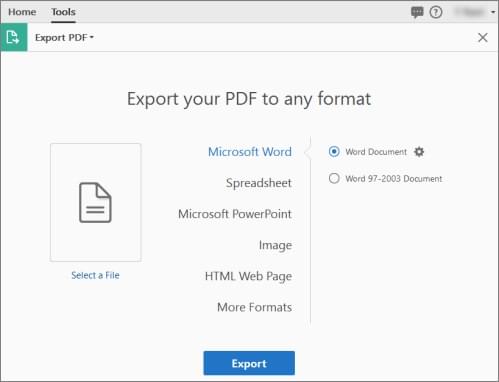Open the comments speech-bubble icon
This screenshot has height=382, width=499.
417,13
